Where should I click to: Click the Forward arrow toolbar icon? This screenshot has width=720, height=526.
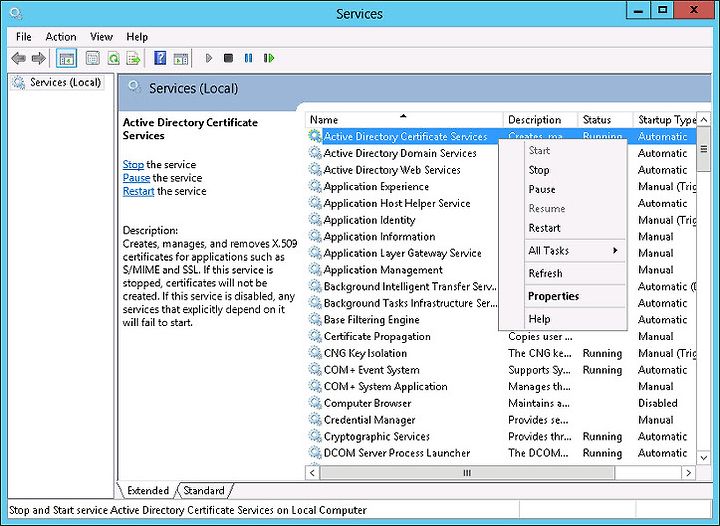[39, 58]
